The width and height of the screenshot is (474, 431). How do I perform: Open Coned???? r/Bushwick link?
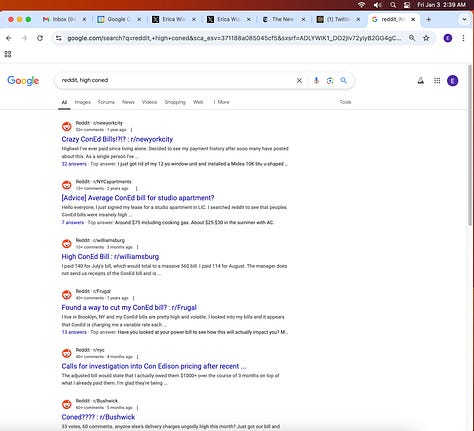coord(98,417)
